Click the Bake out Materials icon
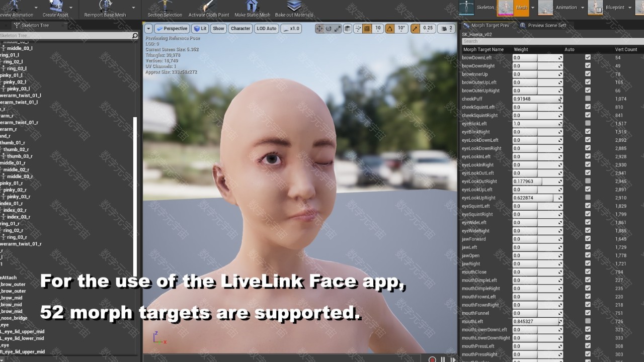644x362 pixels. point(294,6)
